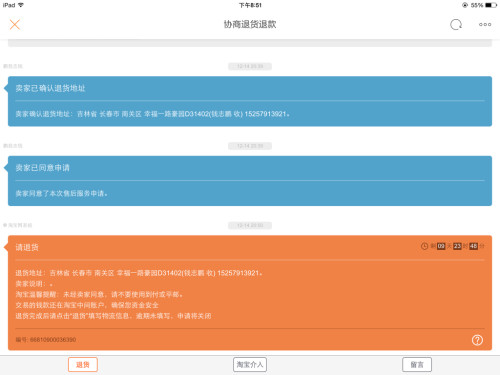This screenshot has height=375, width=500.
Task: Tap the help question mark icon in the orange card
Action: pyautogui.click(x=477, y=340)
